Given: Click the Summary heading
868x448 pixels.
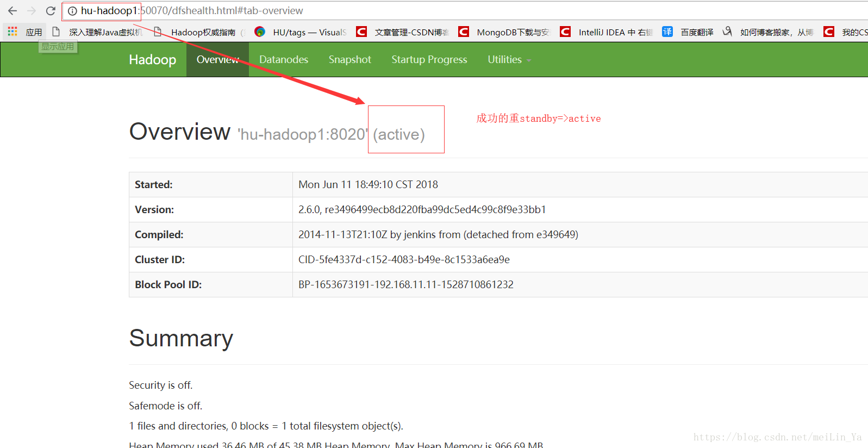Looking at the screenshot, I should pos(181,338).
